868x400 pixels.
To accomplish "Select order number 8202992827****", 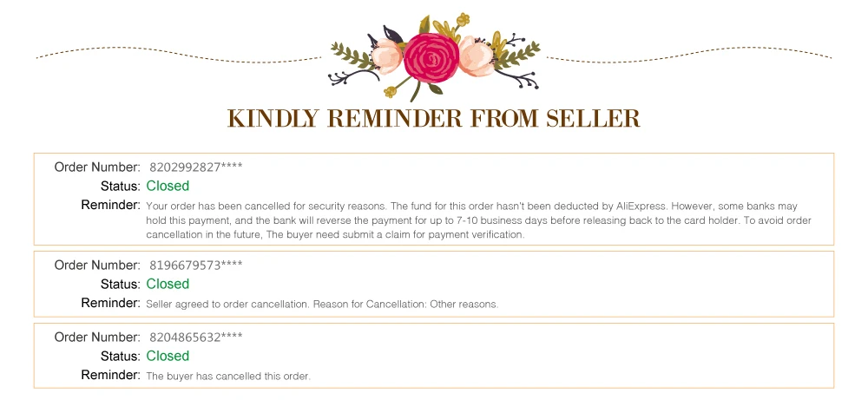I will 196,167.
